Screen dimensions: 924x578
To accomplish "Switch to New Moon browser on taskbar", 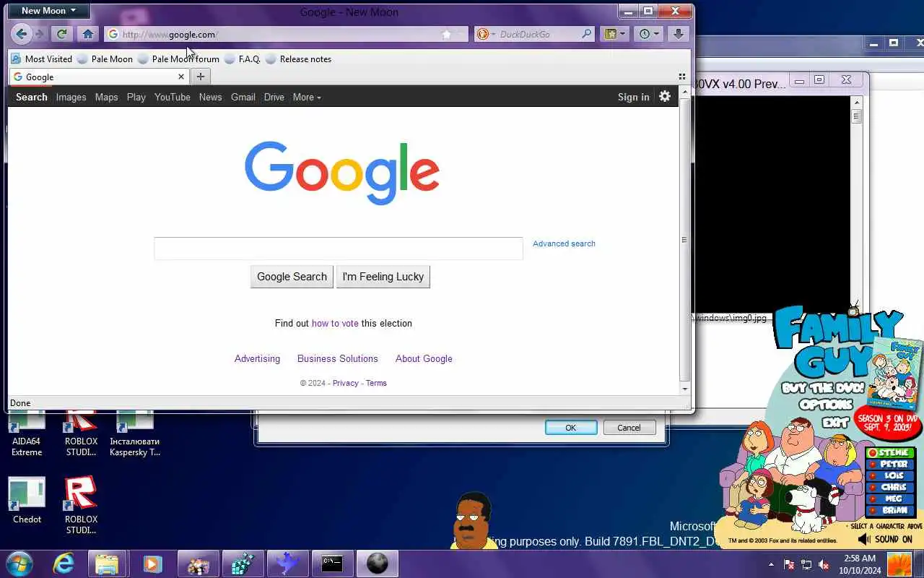I will click(x=377, y=564).
